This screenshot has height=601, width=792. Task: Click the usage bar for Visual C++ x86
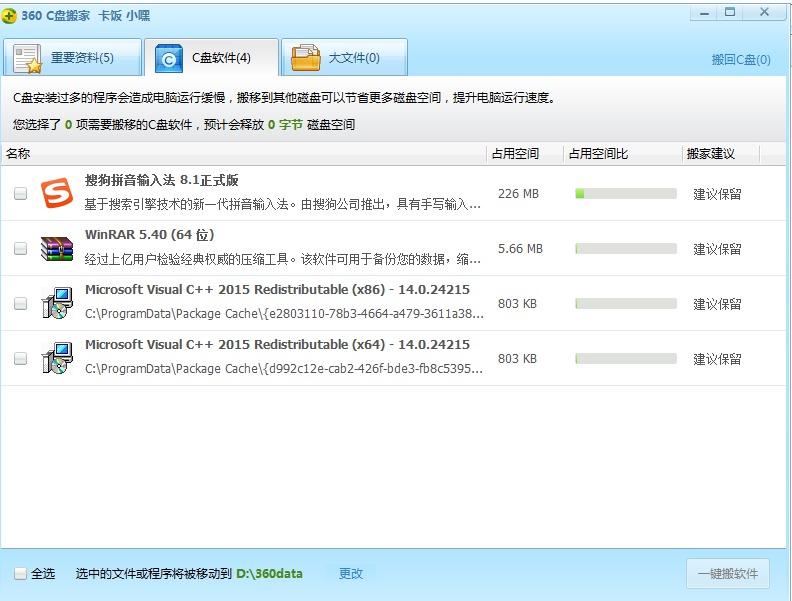626,304
